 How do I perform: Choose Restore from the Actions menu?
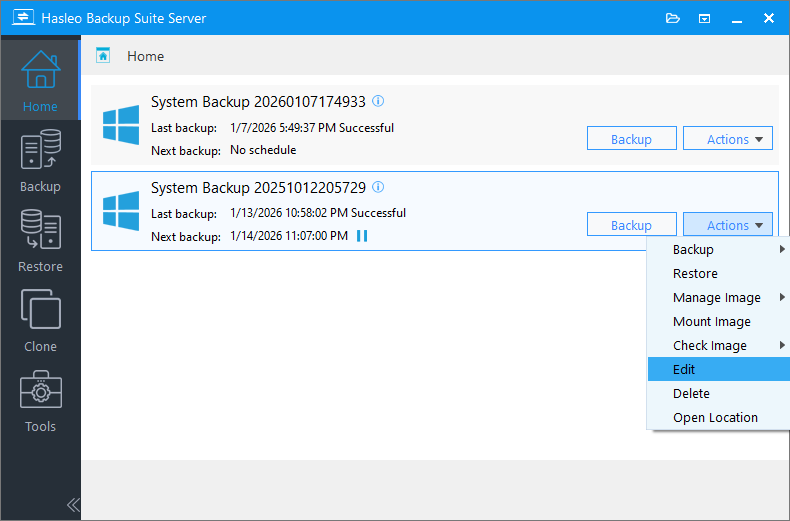click(x=719, y=274)
